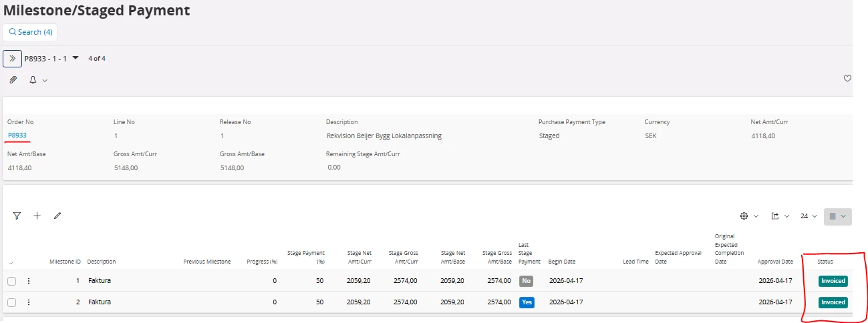Click the pencil edit icon
The width and height of the screenshot is (868, 323).
click(57, 216)
